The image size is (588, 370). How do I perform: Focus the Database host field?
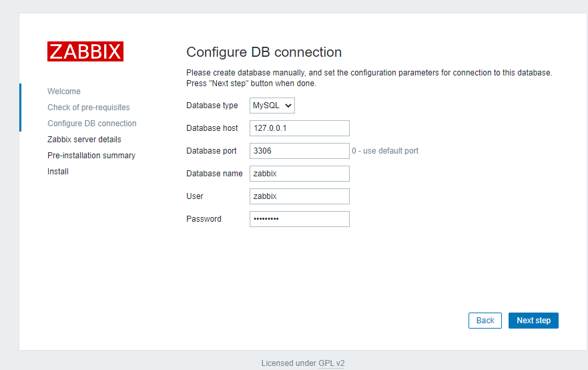300,128
